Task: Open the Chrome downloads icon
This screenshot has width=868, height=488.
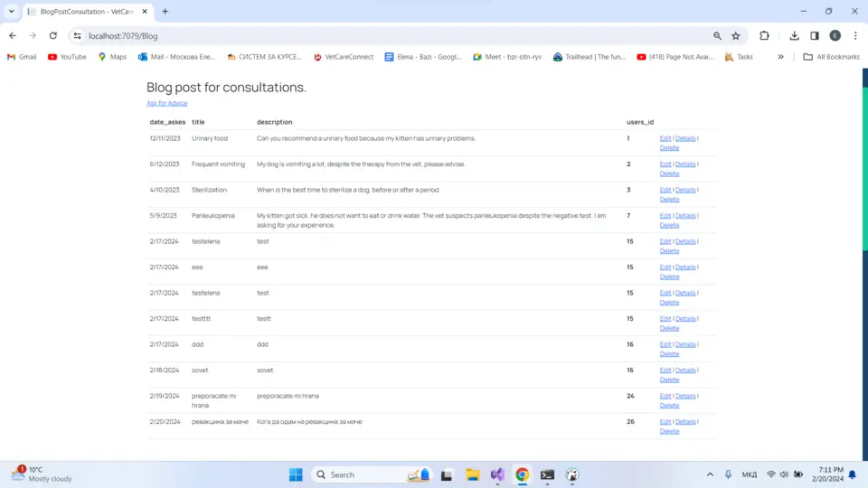Action: point(794,36)
